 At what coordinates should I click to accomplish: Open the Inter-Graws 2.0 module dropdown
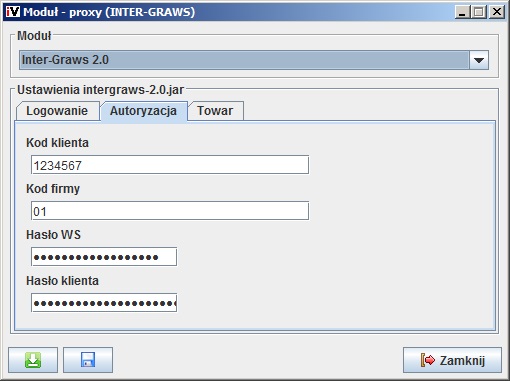[x=254, y=60]
